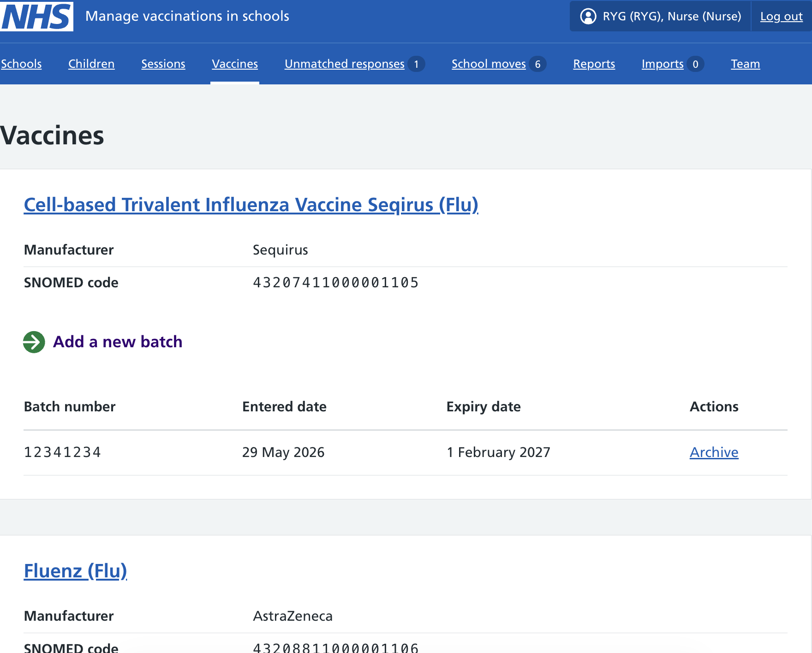
Task: Click the user account avatar icon
Action: [588, 16]
